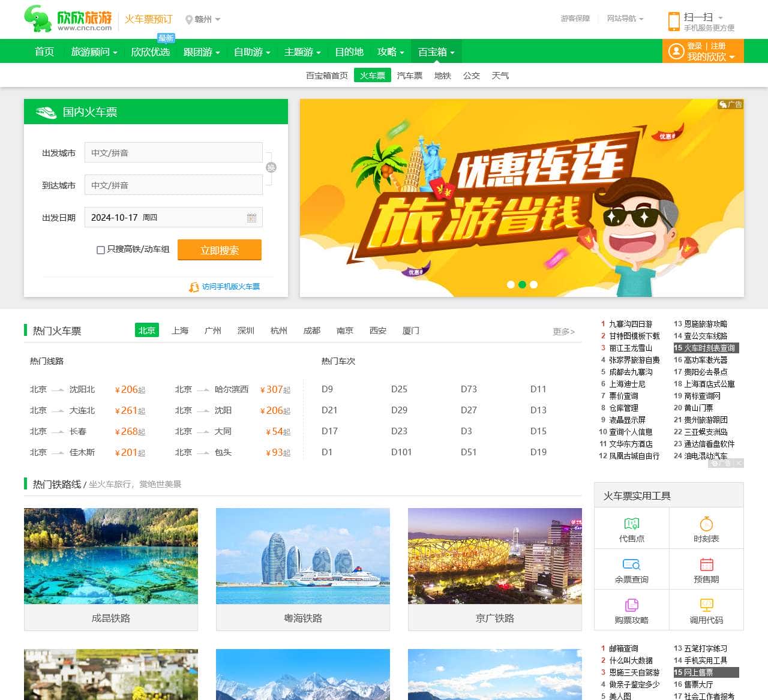Image resolution: width=768 pixels, height=700 pixels.
Task: Click the 到达城市 input field
Action: tap(173, 185)
